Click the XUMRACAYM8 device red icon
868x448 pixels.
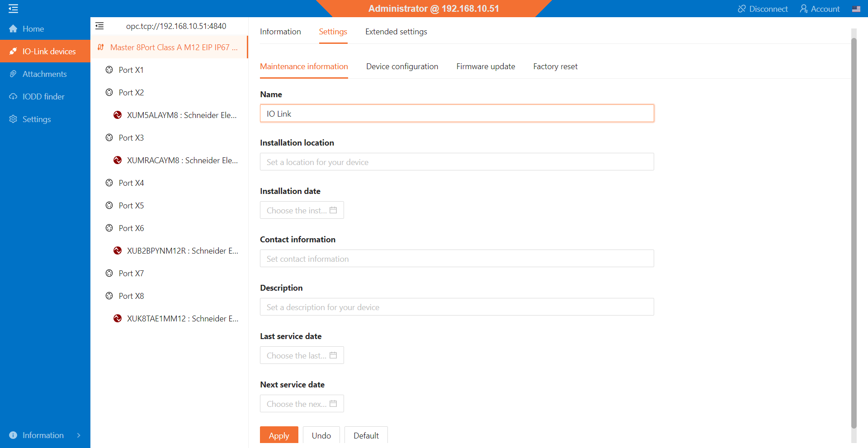point(118,160)
